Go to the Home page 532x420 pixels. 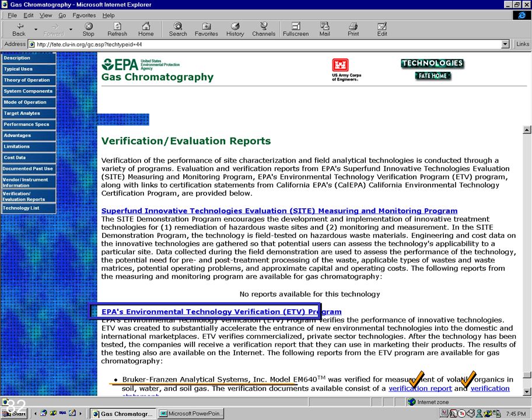pyautogui.click(x=146, y=30)
